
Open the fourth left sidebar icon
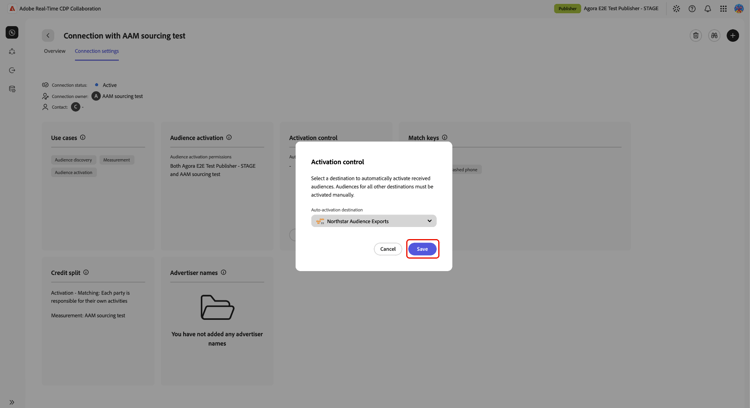12,89
